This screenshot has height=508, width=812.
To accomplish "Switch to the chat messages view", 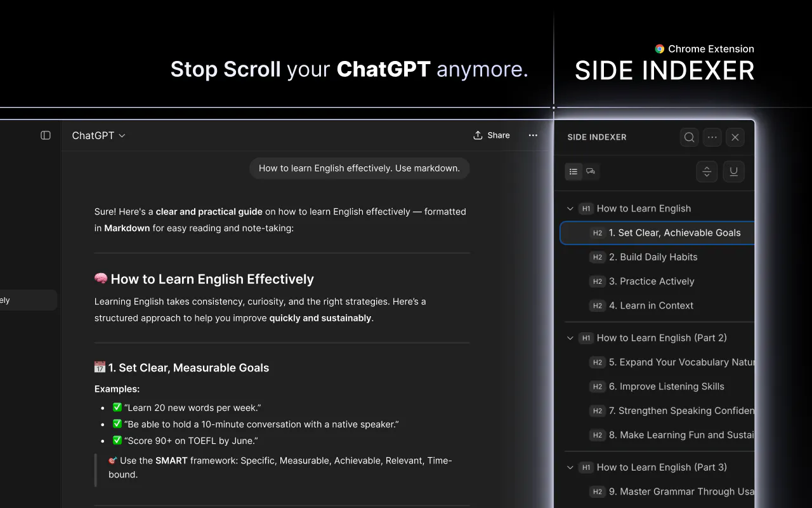I will pyautogui.click(x=591, y=171).
